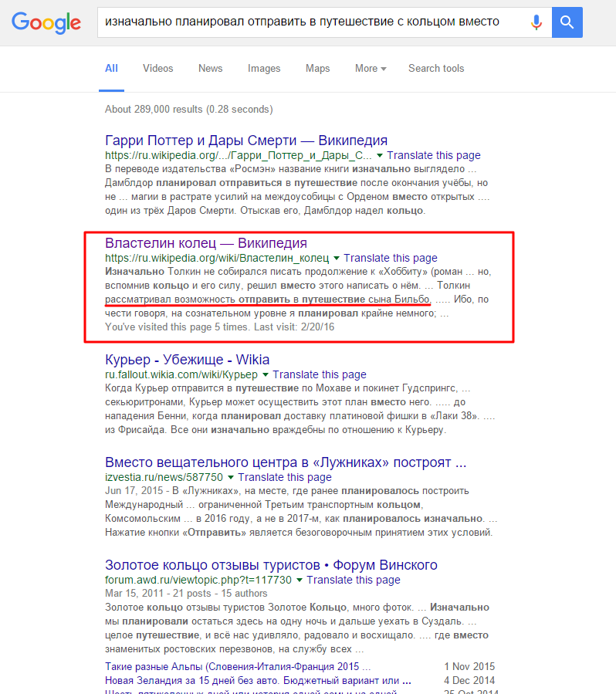The width and height of the screenshot is (616, 694).
Task: Open Курьер - Убежище - Wikia result
Action: pos(187,360)
